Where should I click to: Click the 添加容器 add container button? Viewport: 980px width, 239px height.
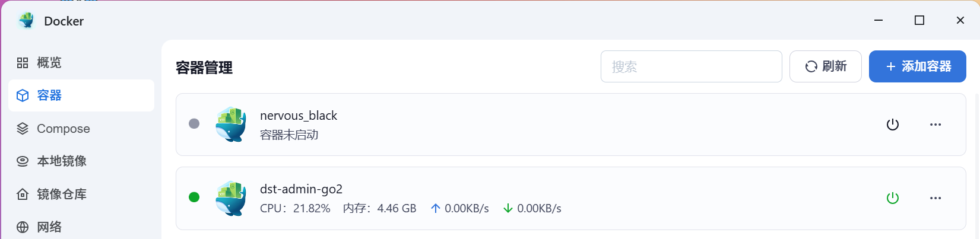pyautogui.click(x=917, y=66)
